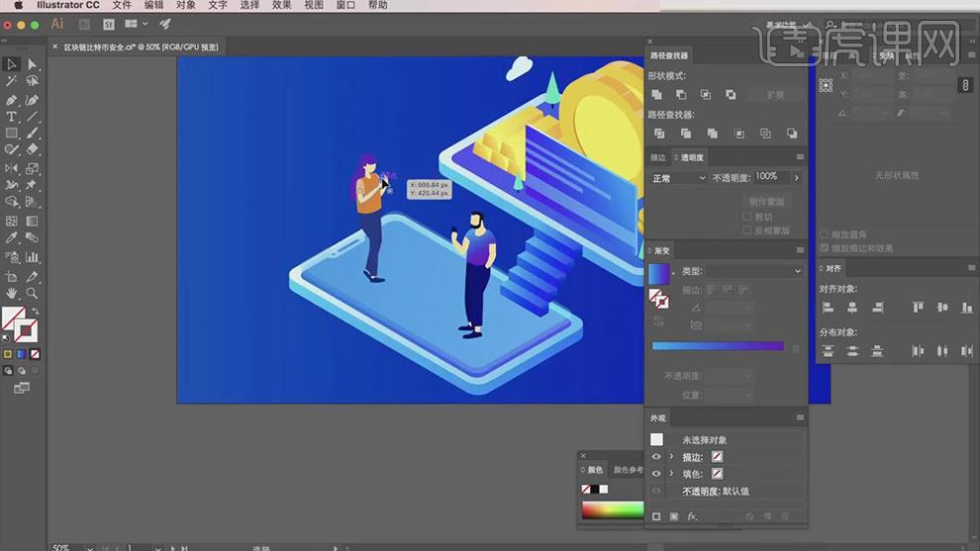Select the Artboard tool
This screenshot has height=551, width=980.
[11, 277]
